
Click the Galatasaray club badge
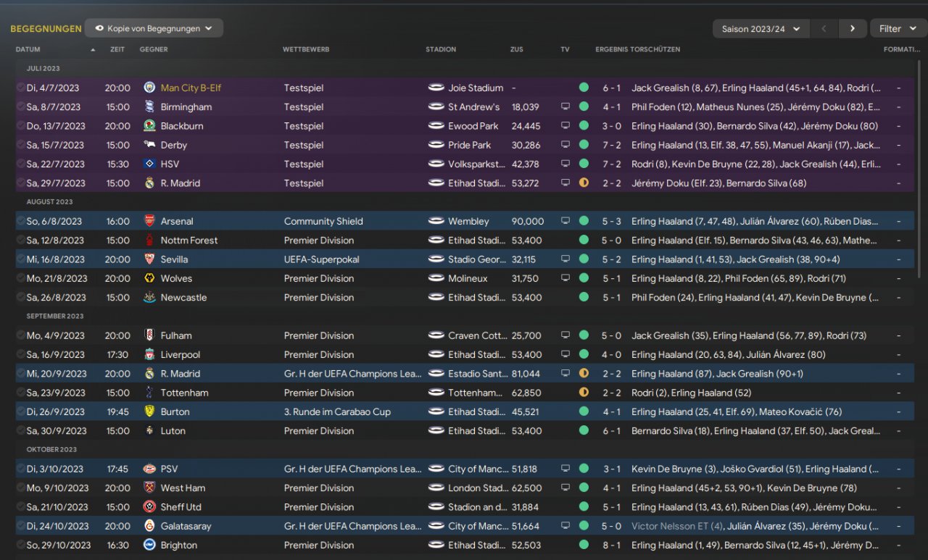[x=149, y=526]
